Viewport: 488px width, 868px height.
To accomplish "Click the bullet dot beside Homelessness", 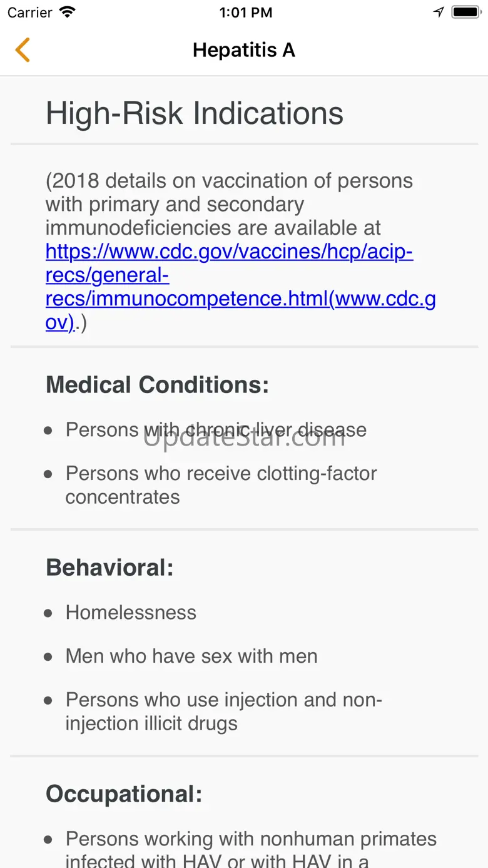I will tap(48, 613).
